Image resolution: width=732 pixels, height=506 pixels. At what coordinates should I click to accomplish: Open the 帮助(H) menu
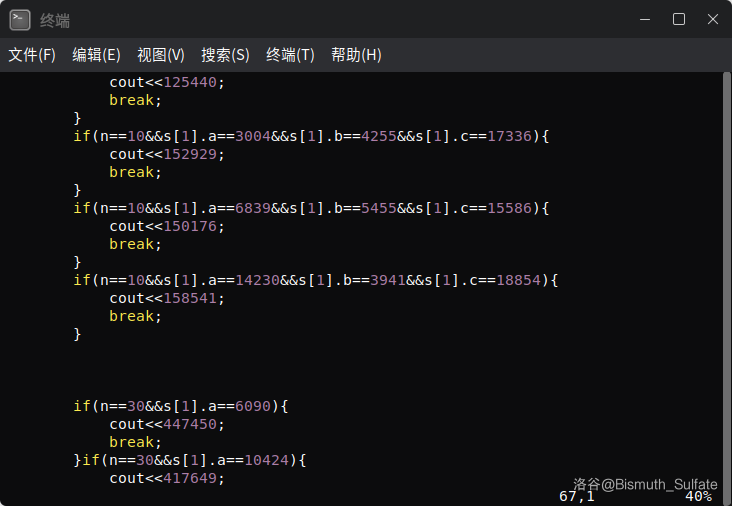[x=356, y=55]
